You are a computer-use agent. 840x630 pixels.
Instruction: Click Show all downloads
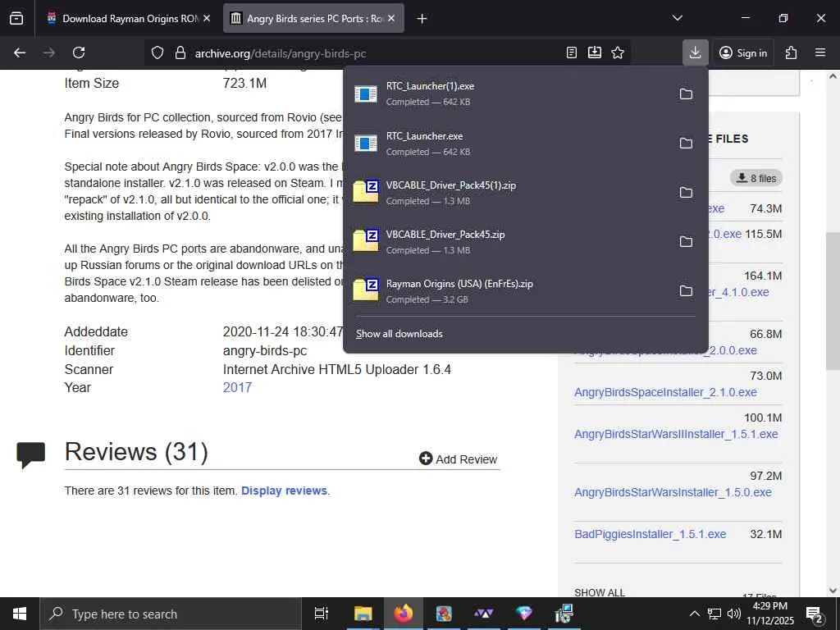[399, 334]
